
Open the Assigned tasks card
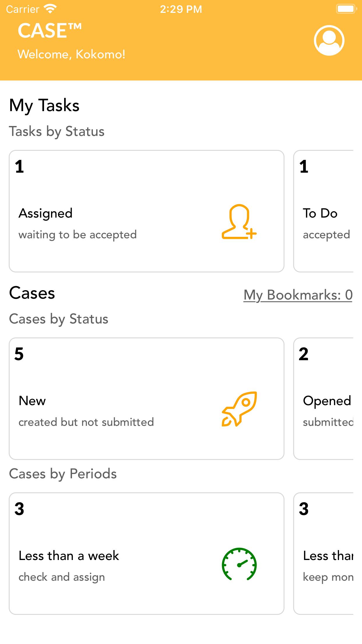[147, 211]
